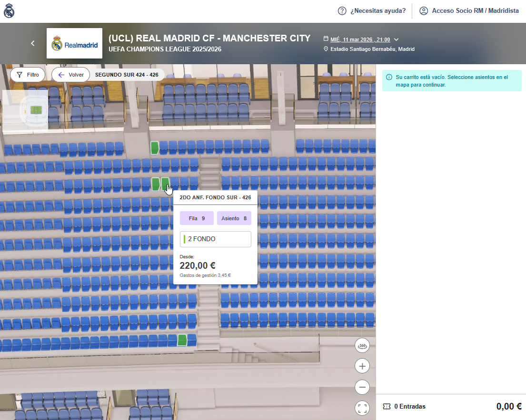Click the MIÉ, 11 mar 2026 date link
Image resolution: width=526 pixels, height=420 pixels.
[x=360, y=39]
